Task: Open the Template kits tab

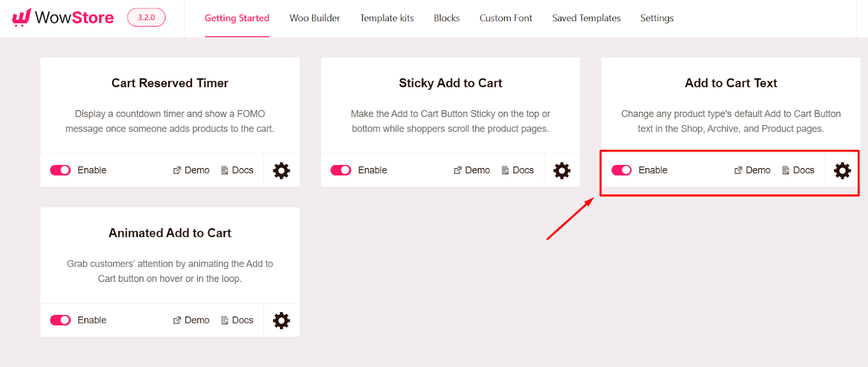Action: coord(386,18)
